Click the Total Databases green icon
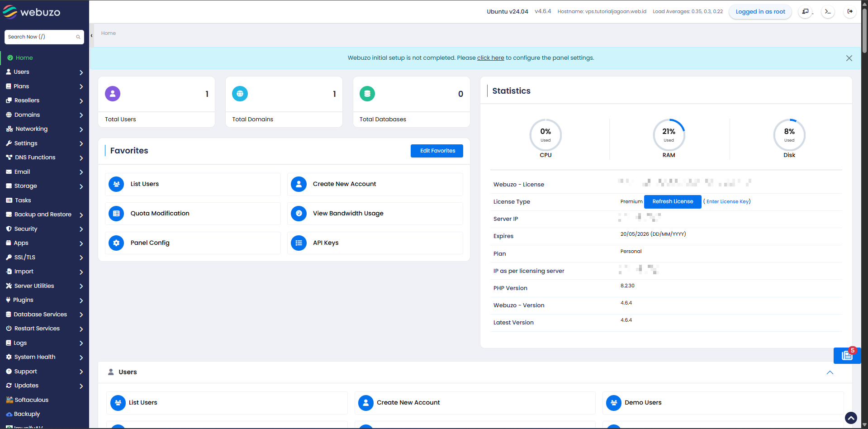Screen dimensions: 868x429 click(x=367, y=94)
